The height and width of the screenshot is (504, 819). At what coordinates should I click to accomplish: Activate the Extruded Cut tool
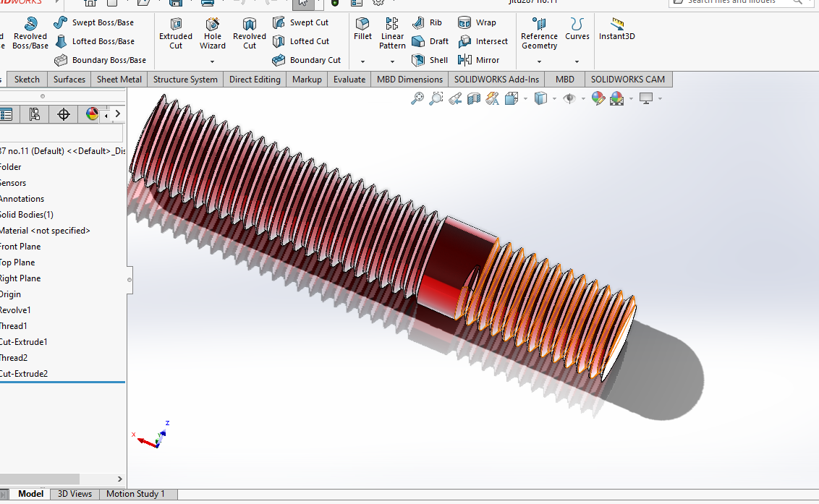click(x=176, y=33)
